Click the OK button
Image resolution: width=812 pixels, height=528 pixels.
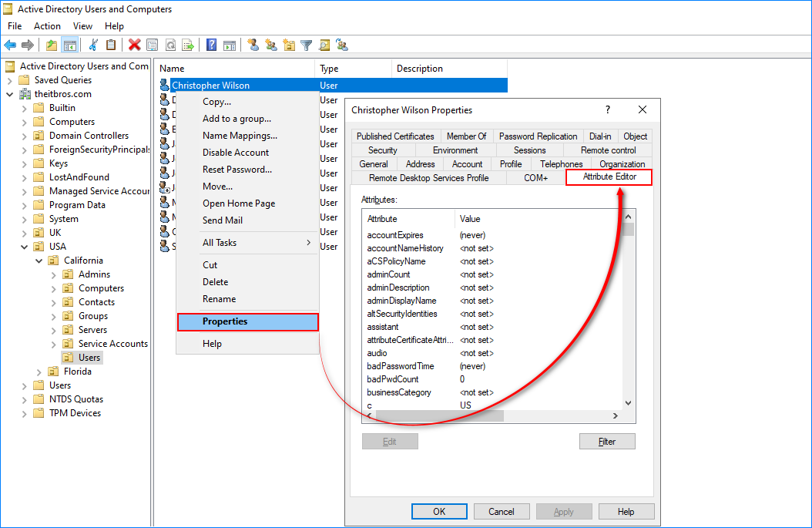coord(439,511)
